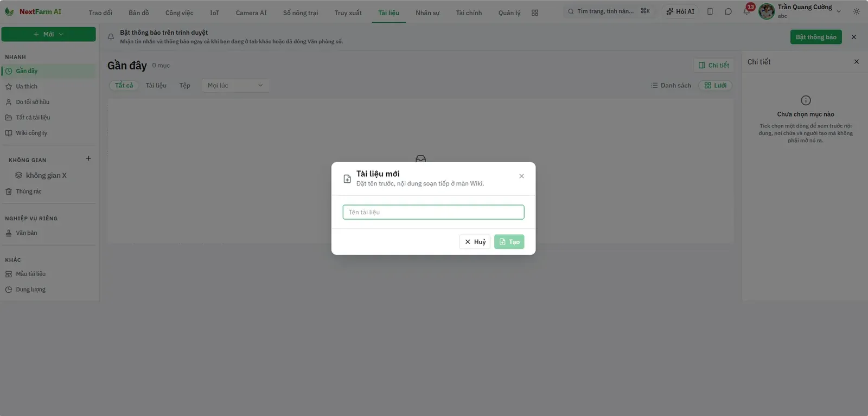
Task: Open Wiki công ty in sidebar
Action: coord(49,133)
